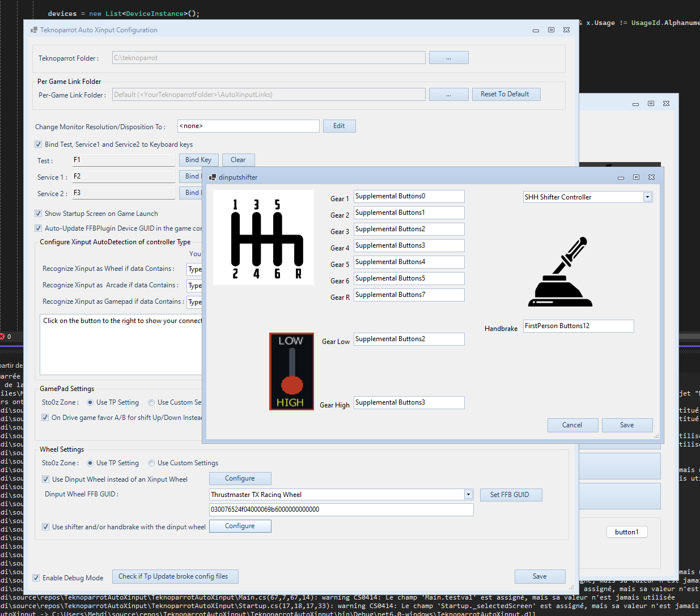Maximize the dinputshifter window
This screenshot has width=700, height=616.
(636, 177)
